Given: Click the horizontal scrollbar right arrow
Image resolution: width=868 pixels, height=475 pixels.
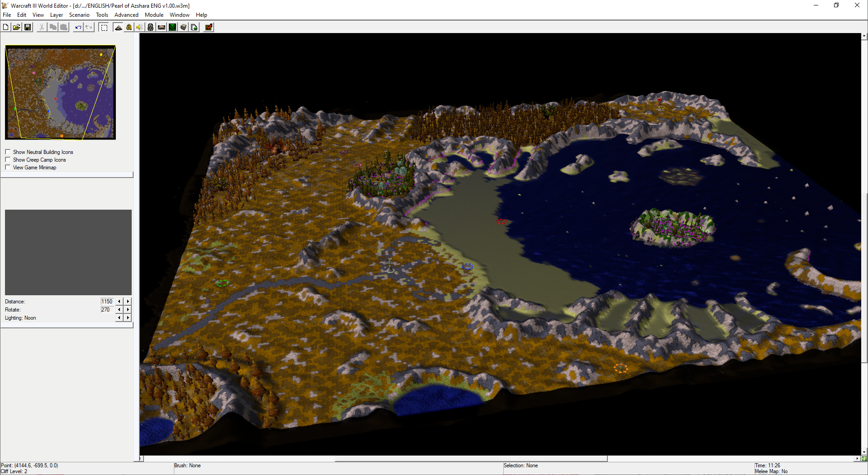Looking at the screenshot, I should (x=857, y=459).
